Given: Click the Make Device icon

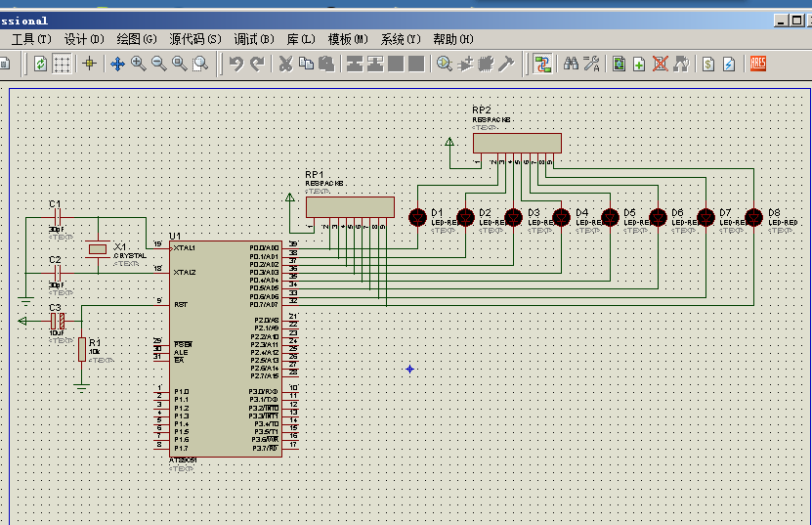Looking at the screenshot, I should pyautogui.click(x=465, y=65).
